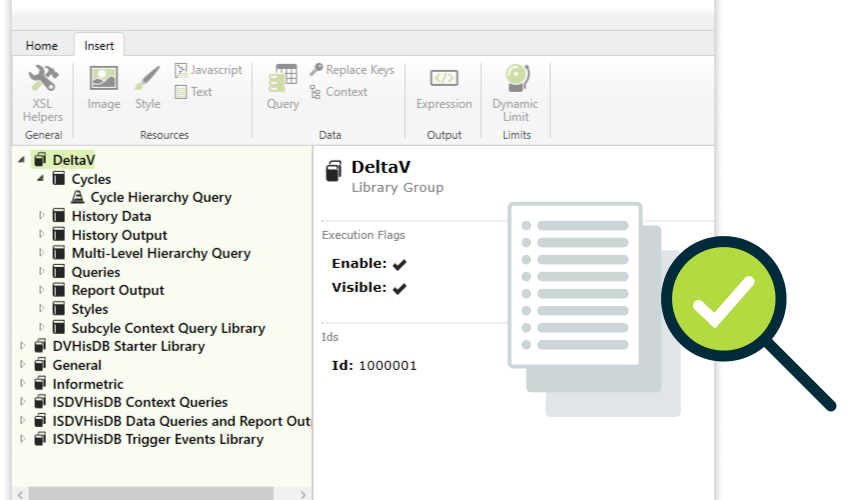
Task: Click the ISDVHisDB Context Queries icon
Action: [x=40, y=402]
